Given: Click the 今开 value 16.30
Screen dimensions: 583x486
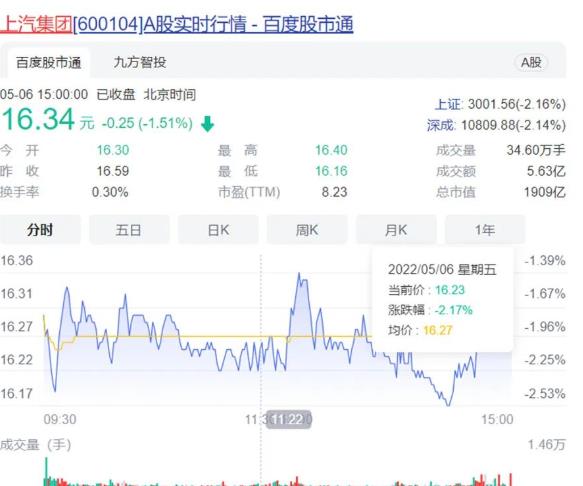Looking at the screenshot, I should click(113, 150).
